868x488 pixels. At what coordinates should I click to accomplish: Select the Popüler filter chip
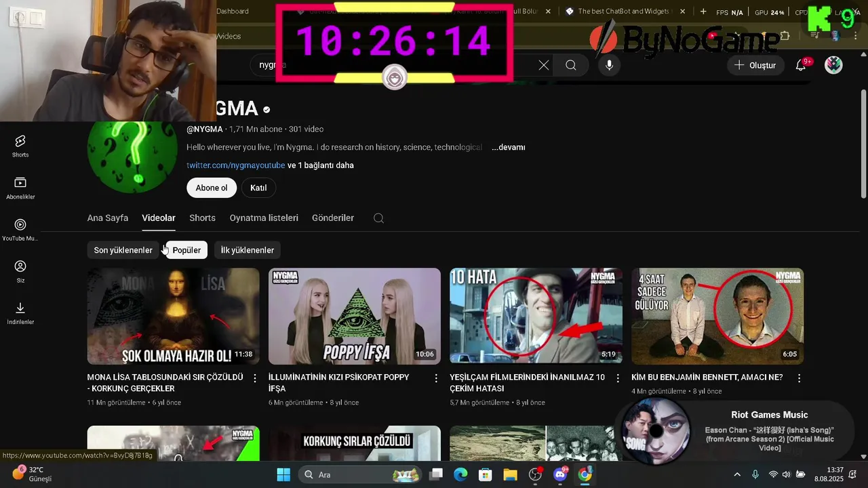[186, 250]
